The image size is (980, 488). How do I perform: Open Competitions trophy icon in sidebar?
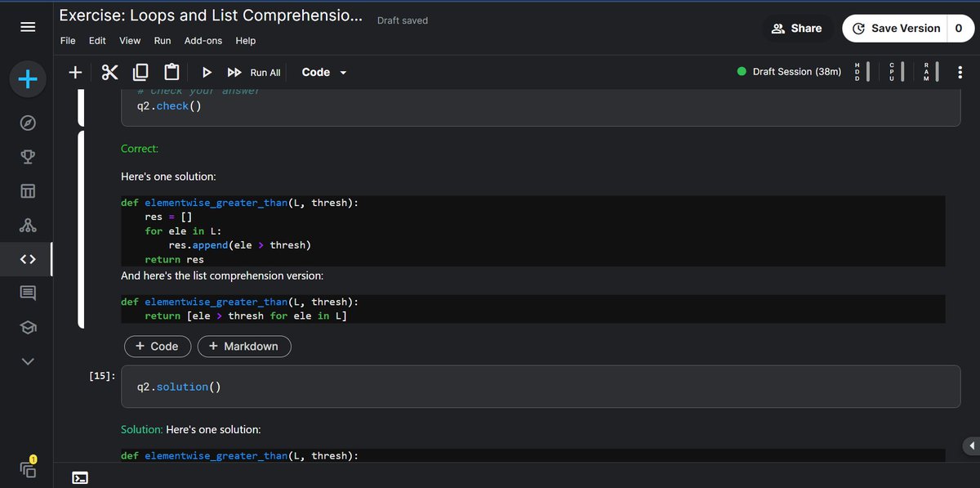click(27, 158)
